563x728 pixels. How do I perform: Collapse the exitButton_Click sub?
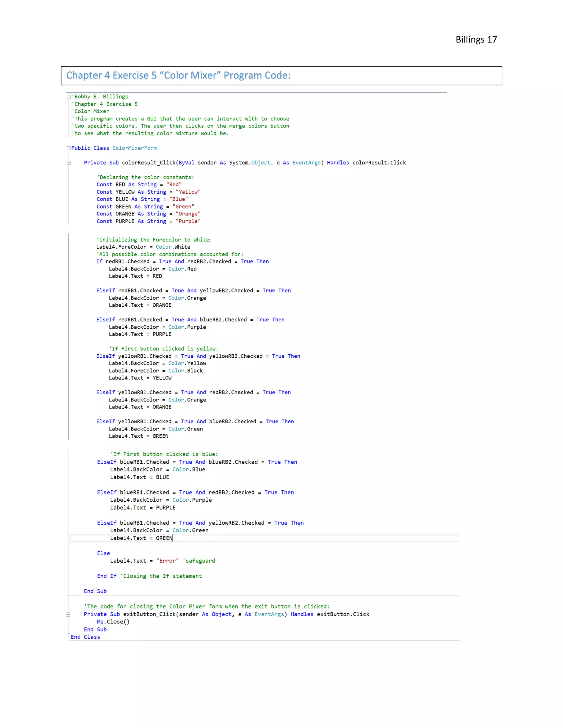coord(68,614)
